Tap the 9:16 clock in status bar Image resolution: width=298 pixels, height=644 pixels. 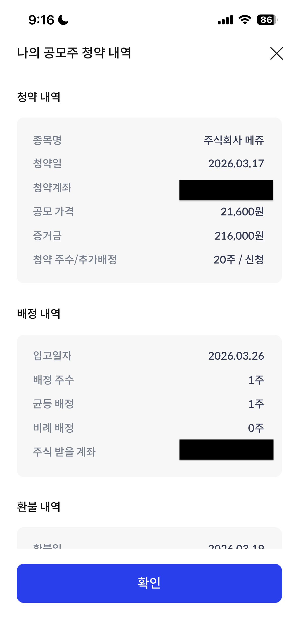pyautogui.click(x=41, y=20)
